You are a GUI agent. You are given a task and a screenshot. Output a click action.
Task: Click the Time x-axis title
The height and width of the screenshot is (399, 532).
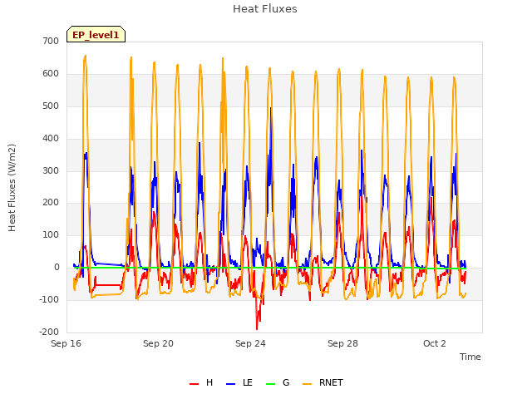[470, 357]
